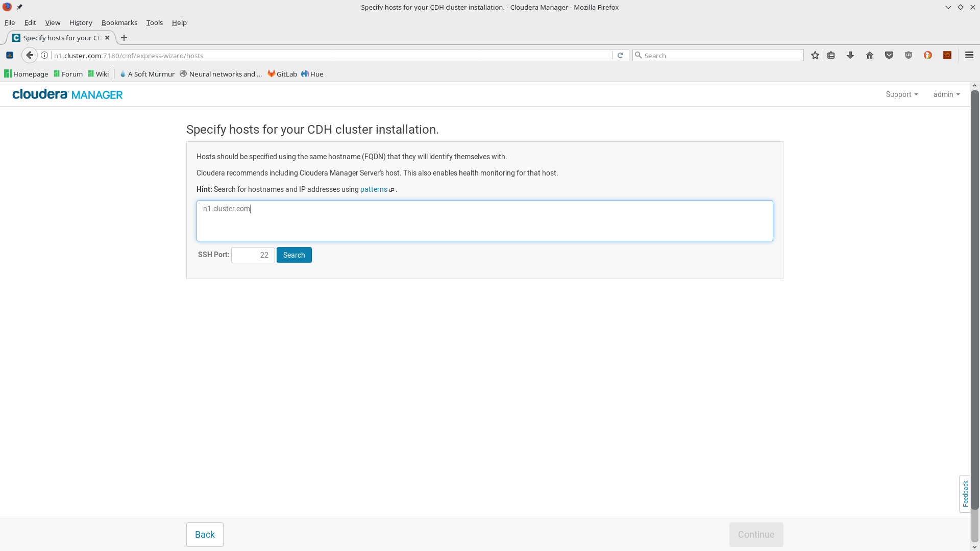This screenshot has width=980, height=551.
Task: Click the page heading 'Specify hosts for your CDH'
Action: (x=312, y=130)
